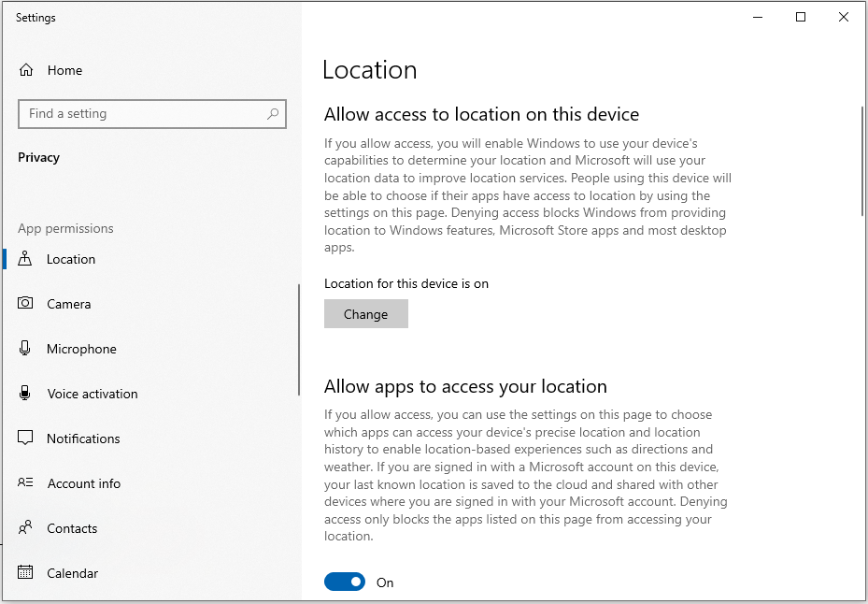Click the Contacts people icon
This screenshot has height=604, width=868.
25,527
